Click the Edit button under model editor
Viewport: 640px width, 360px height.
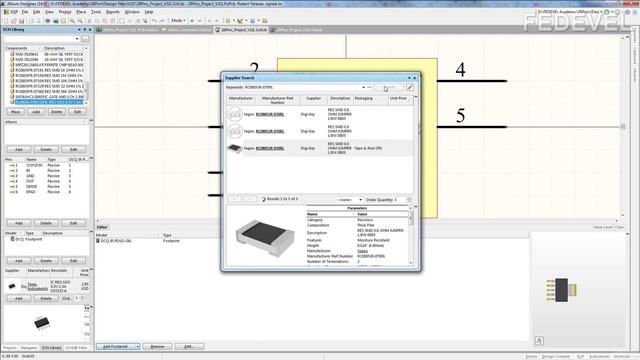(189, 347)
